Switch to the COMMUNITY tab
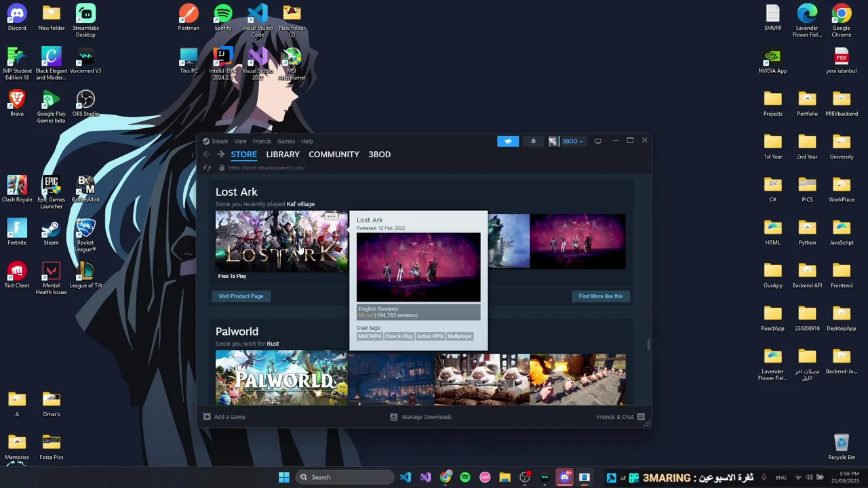Image resolution: width=868 pixels, height=488 pixels. tap(334, 155)
